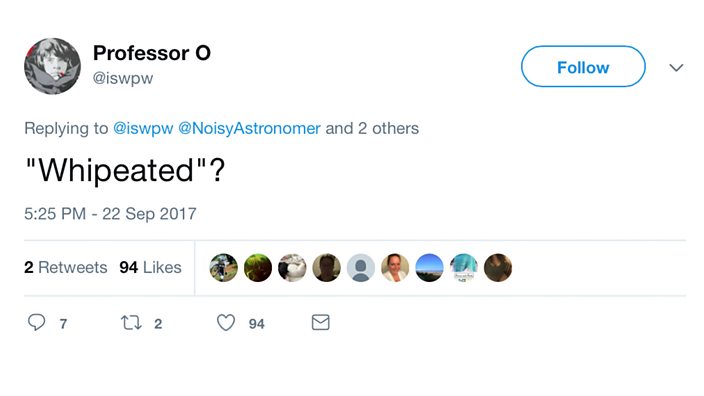The height and width of the screenshot is (396, 704).
Task: Click the retweet arrows icon
Action: [x=131, y=322]
